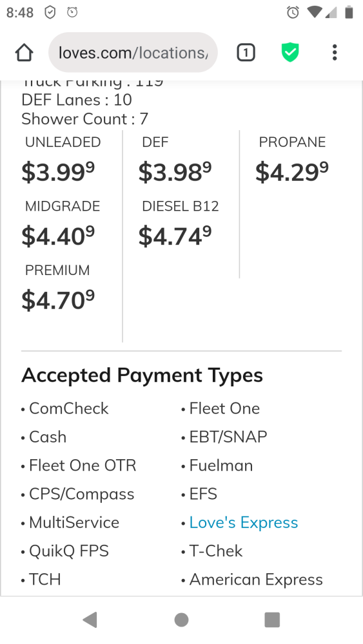The width and height of the screenshot is (363, 644).
Task: Tap the shield icon in status bar
Action: coord(50,12)
